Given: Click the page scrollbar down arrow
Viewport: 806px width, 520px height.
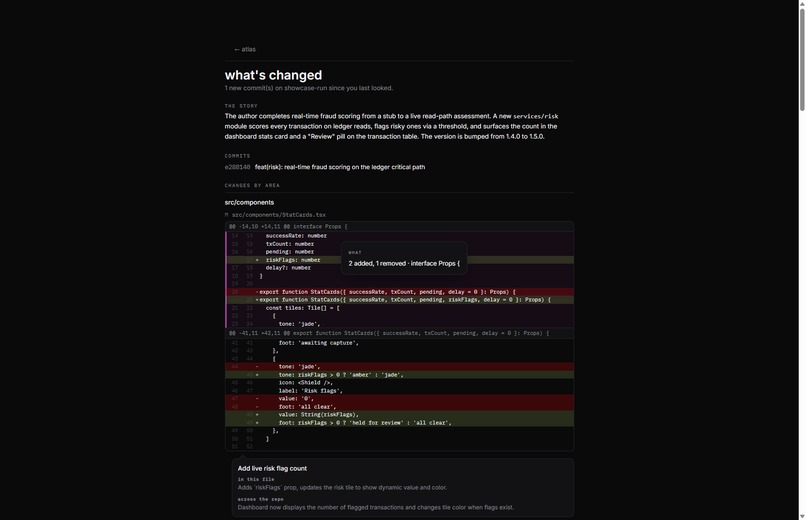Looking at the screenshot, I should [802, 516].
